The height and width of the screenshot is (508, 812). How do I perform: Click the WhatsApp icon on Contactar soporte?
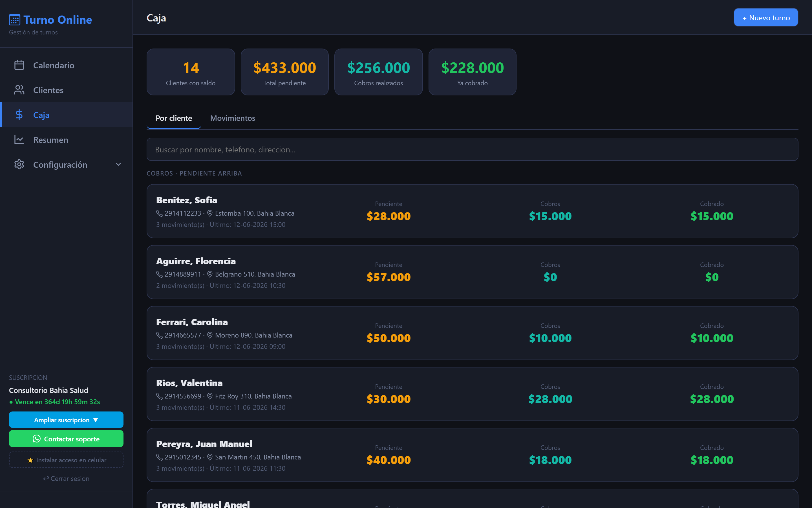(x=37, y=439)
